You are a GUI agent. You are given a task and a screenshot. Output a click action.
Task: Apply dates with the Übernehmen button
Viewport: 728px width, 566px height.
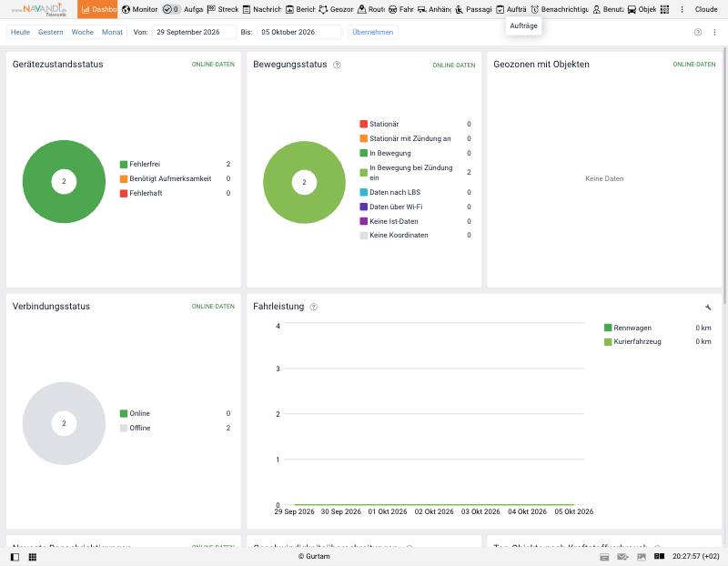373,32
